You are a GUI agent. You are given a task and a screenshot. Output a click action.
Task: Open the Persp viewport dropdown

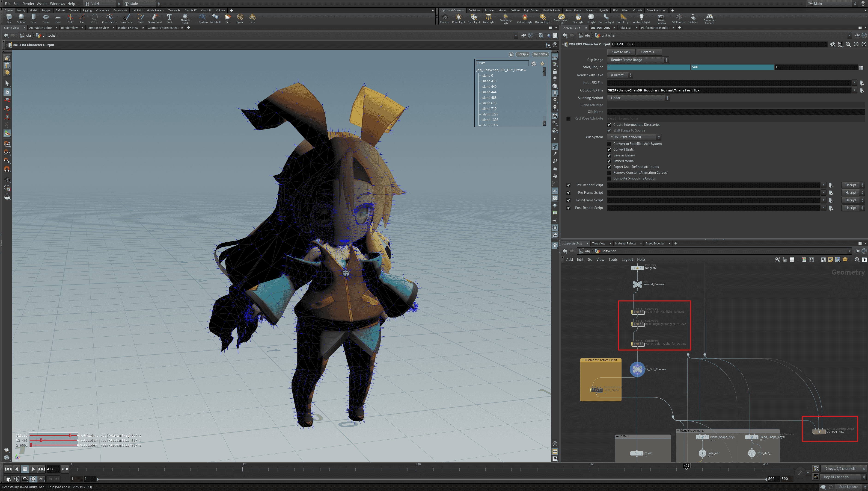tap(522, 54)
